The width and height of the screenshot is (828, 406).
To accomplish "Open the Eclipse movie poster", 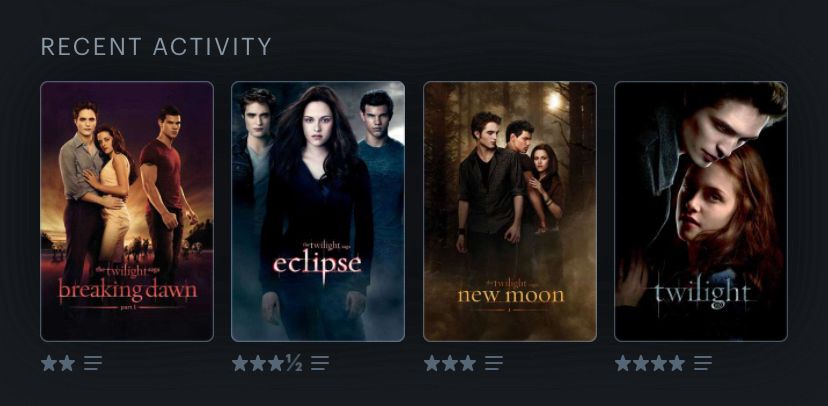I will [x=318, y=211].
